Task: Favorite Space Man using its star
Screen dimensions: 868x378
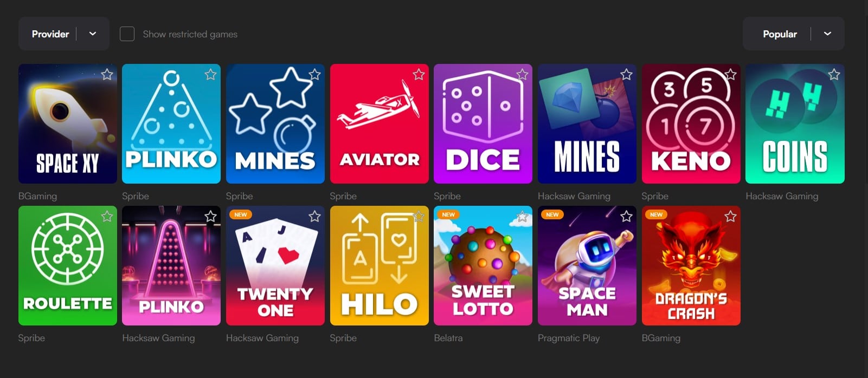Action: pos(626,216)
